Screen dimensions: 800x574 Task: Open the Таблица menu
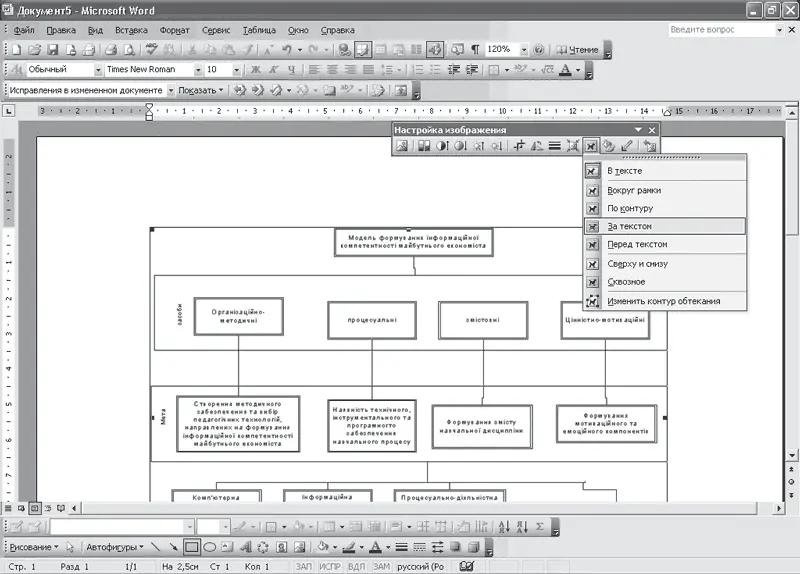[x=259, y=30]
